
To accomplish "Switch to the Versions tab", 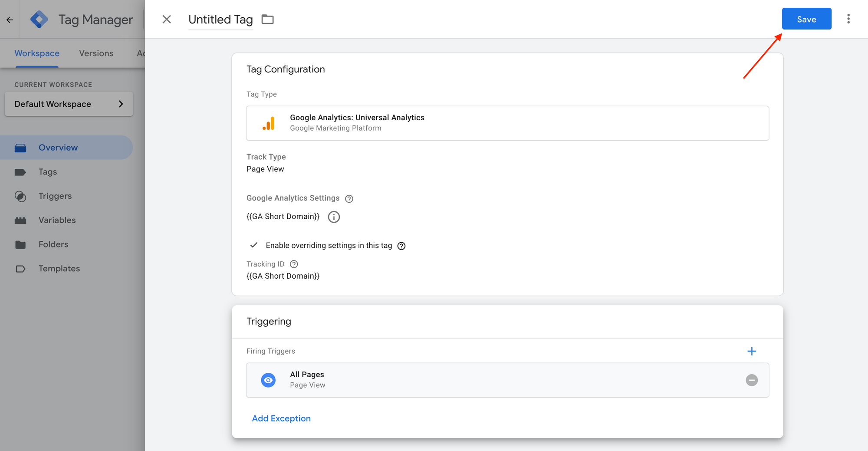I will pos(96,53).
